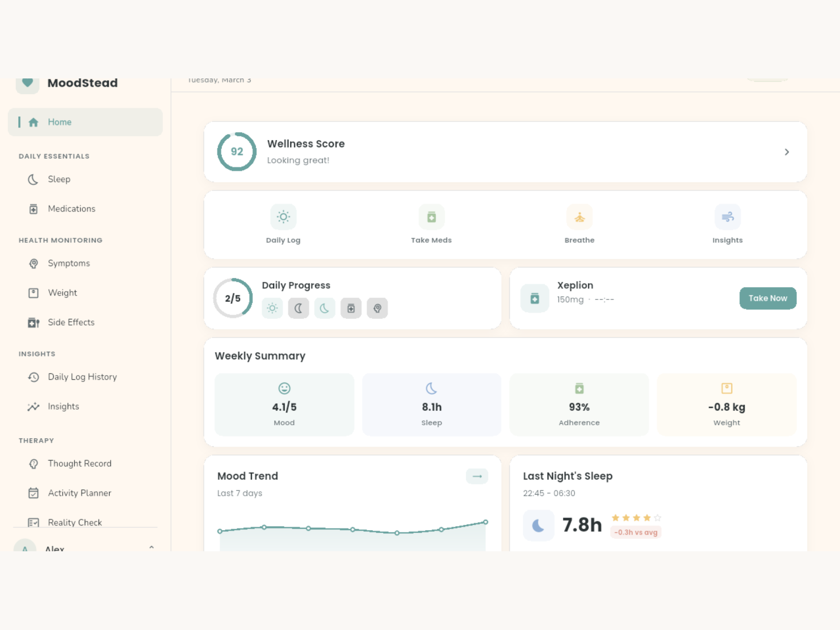The image size is (840, 630).
Task: Start the Breathe exercise icon
Action: tap(580, 217)
